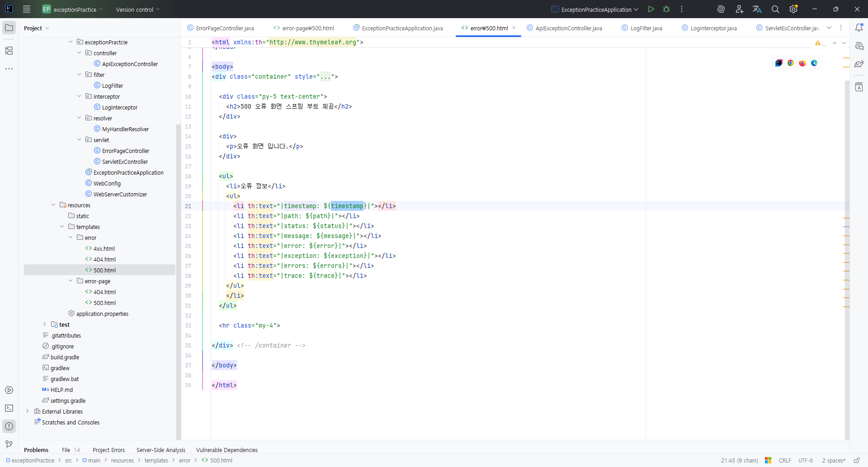Viewport: 868px width, 467px height.
Task: Toggle the Problems tool window button
Action: pyautogui.click(x=9, y=426)
